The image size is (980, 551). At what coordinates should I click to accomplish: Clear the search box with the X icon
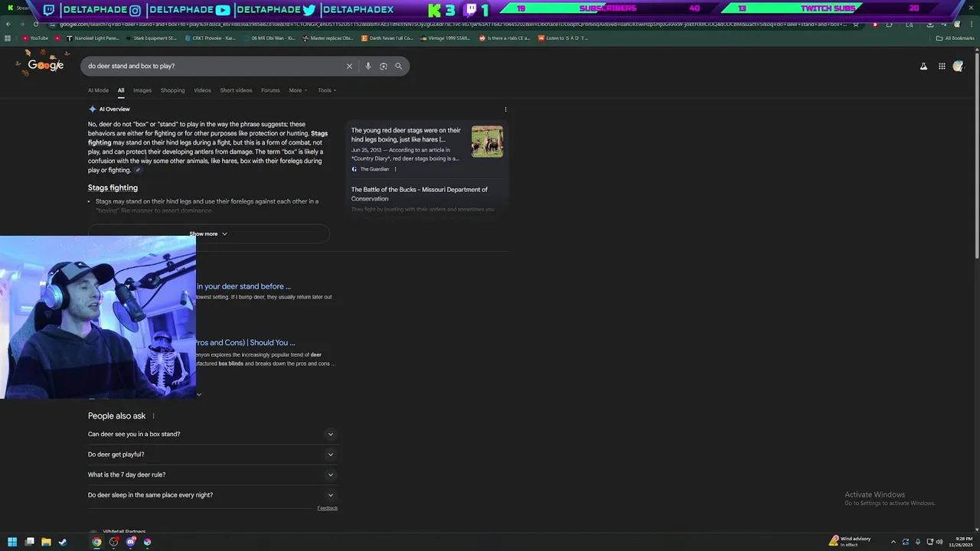click(349, 66)
